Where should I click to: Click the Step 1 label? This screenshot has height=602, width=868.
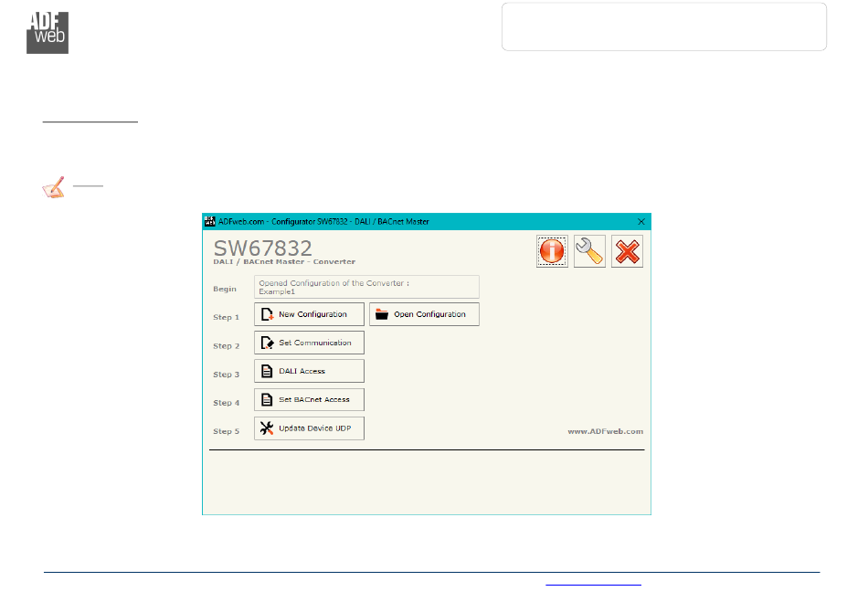226,318
